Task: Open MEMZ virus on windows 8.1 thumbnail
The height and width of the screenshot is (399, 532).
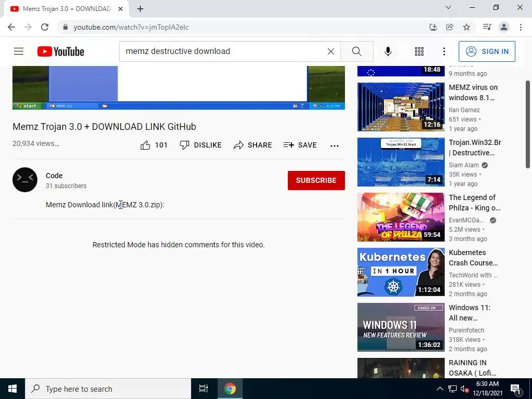Action: [x=401, y=107]
